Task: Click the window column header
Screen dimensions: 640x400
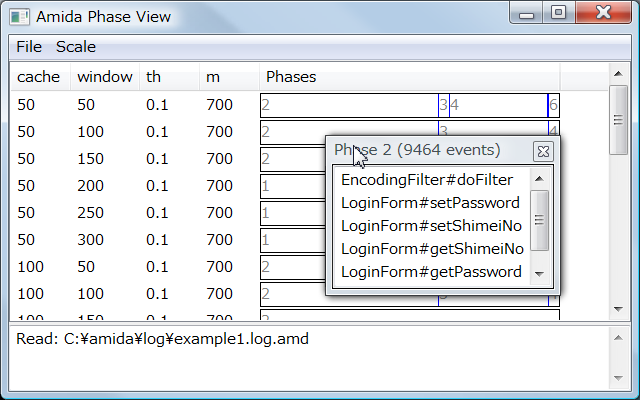Action: coord(104,77)
